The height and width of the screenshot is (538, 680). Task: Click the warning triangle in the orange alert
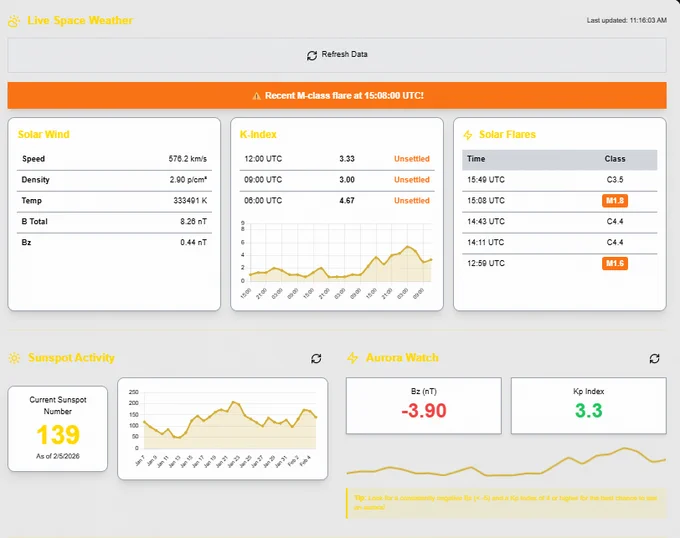(x=256, y=96)
